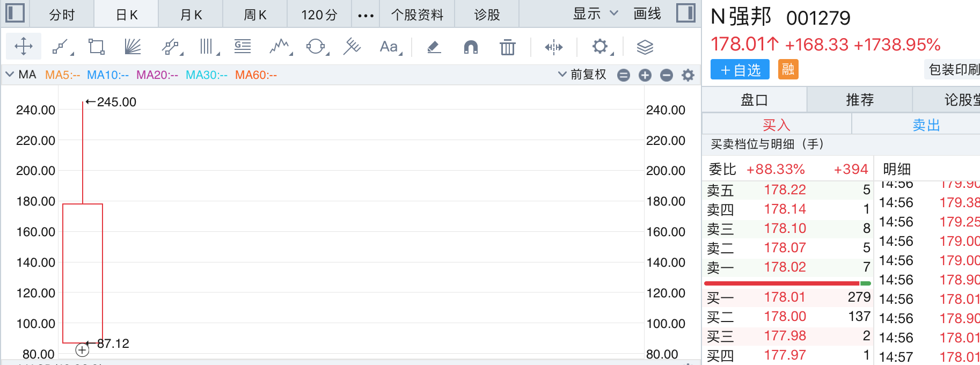This screenshot has width=980, height=365.
Task: Toggle the left sidebar panel
Action: [x=14, y=13]
